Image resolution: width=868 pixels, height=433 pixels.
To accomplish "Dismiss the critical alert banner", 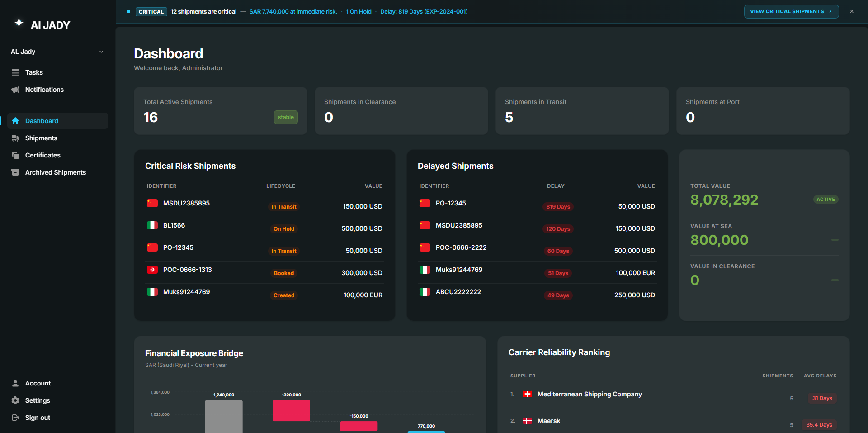I will (x=852, y=11).
